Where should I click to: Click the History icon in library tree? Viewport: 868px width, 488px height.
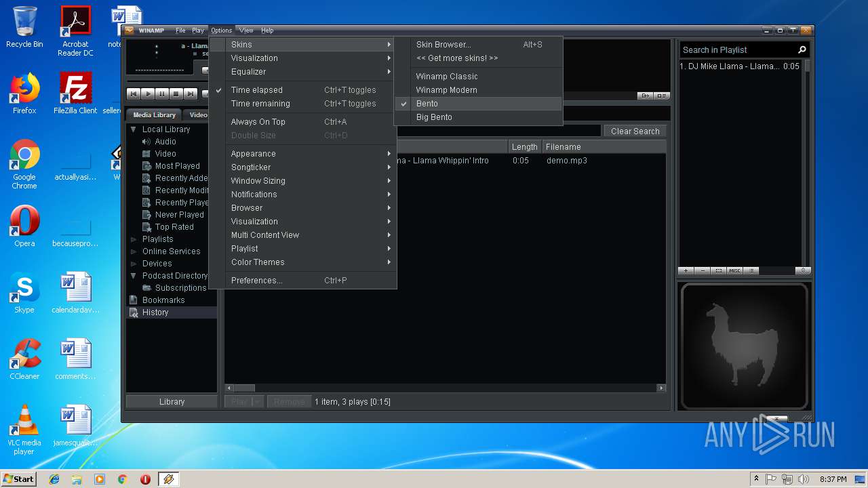click(134, 312)
